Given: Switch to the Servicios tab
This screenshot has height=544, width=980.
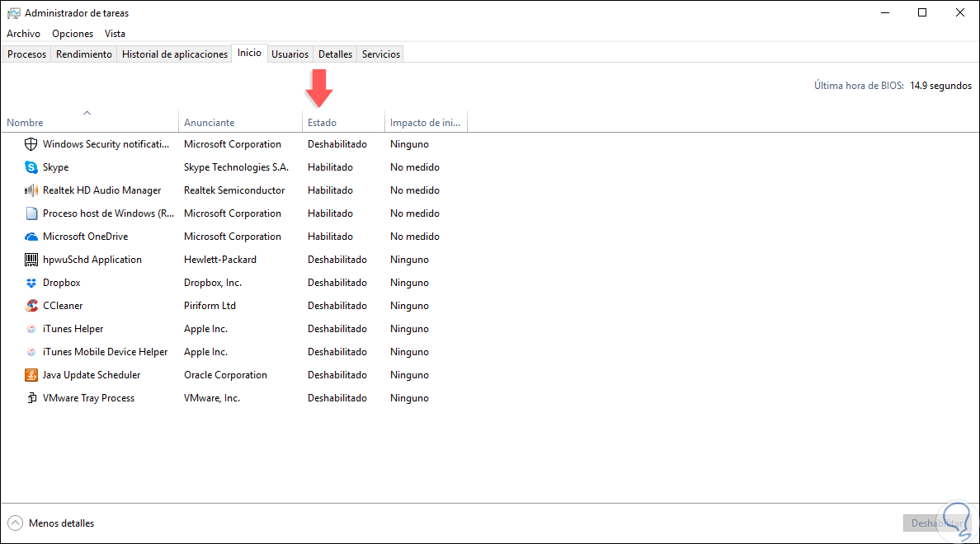Looking at the screenshot, I should (x=380, y=54).
